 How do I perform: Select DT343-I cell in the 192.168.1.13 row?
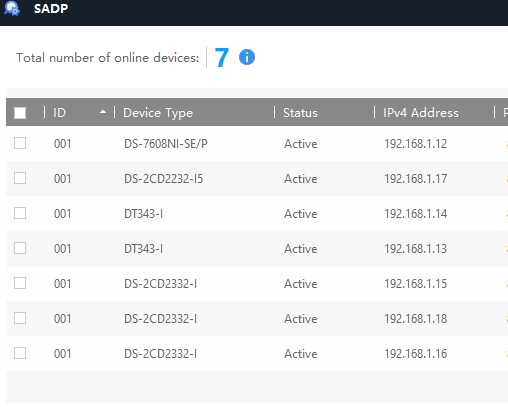143,249
